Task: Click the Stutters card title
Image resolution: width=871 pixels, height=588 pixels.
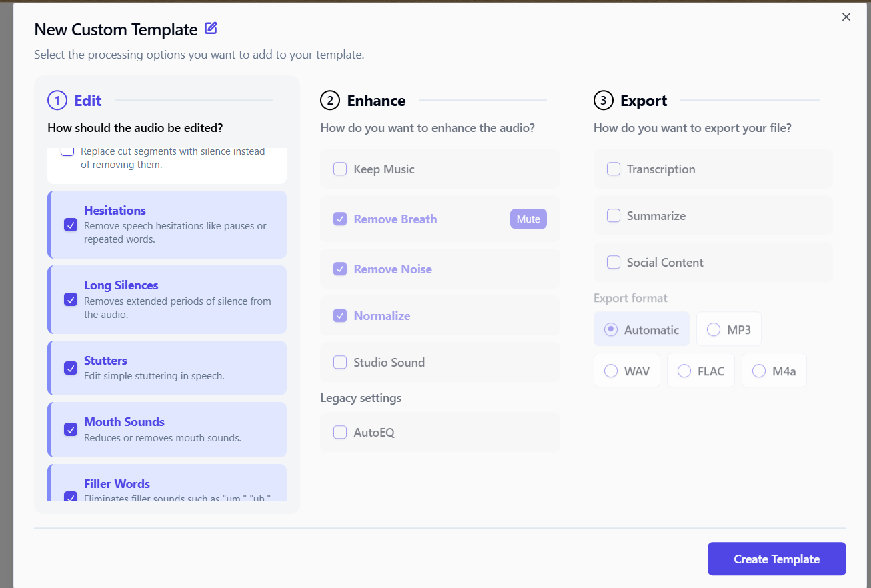Action: pyautogui.click(x=105, y=361)
